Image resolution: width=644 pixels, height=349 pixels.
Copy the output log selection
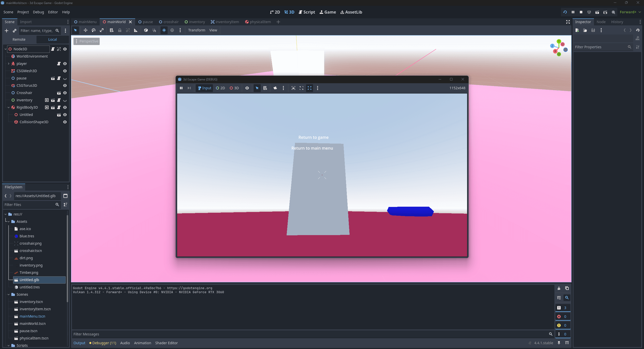point(567,288)
